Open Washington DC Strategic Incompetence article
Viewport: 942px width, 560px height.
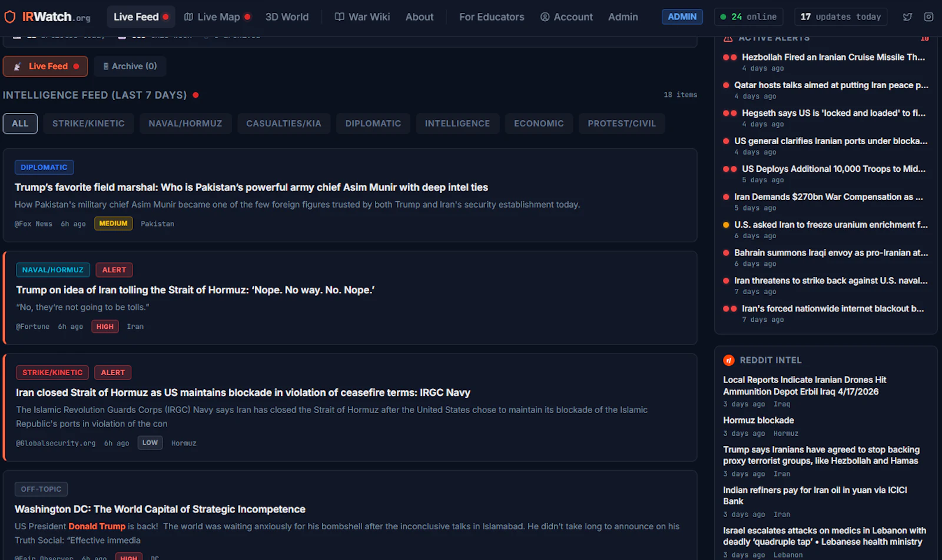pos(160,509)
